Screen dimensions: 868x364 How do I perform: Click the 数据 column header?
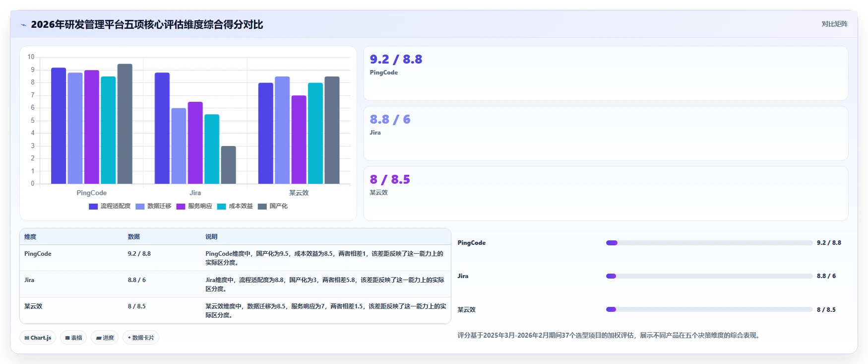point(134,237)
